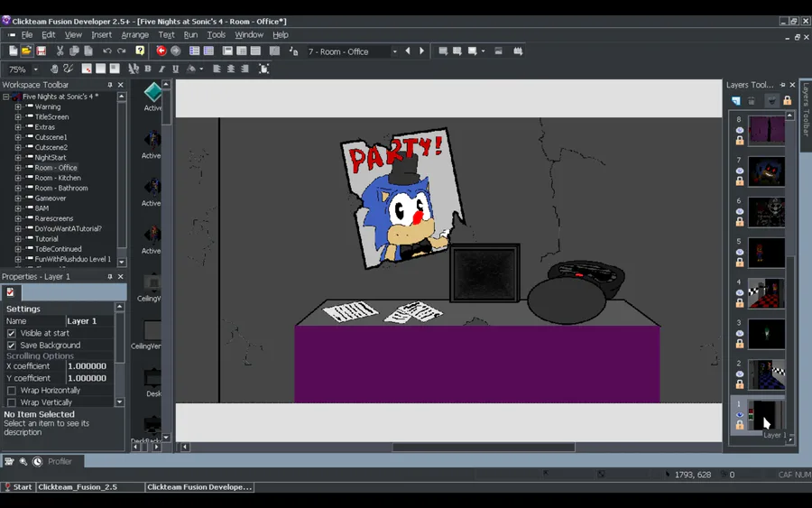Hide layer 7 with eye icon

click(x=740, y=171)
